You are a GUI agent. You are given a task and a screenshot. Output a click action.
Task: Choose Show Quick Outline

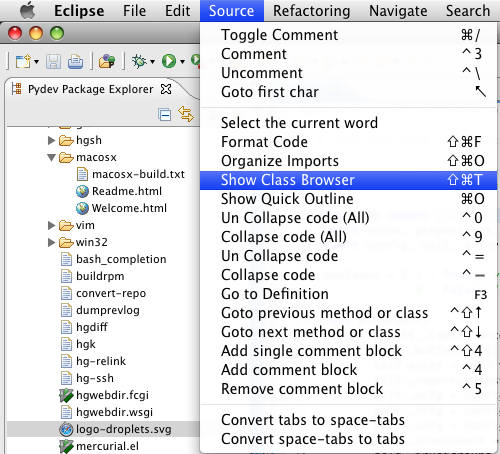(x=348, y=199)
